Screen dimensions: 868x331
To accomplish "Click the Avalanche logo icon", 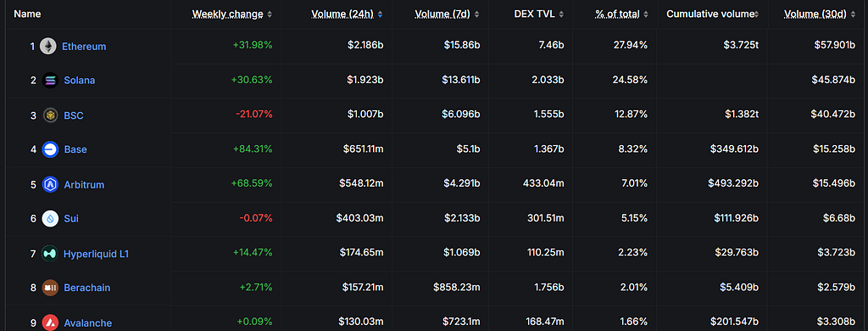I will click(x=50, y=323).
